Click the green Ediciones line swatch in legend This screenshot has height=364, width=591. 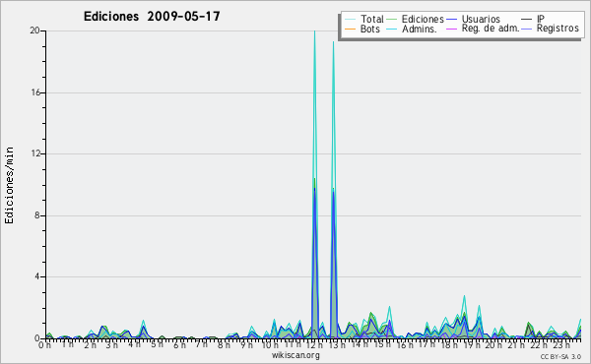click(x=392, y=20)
